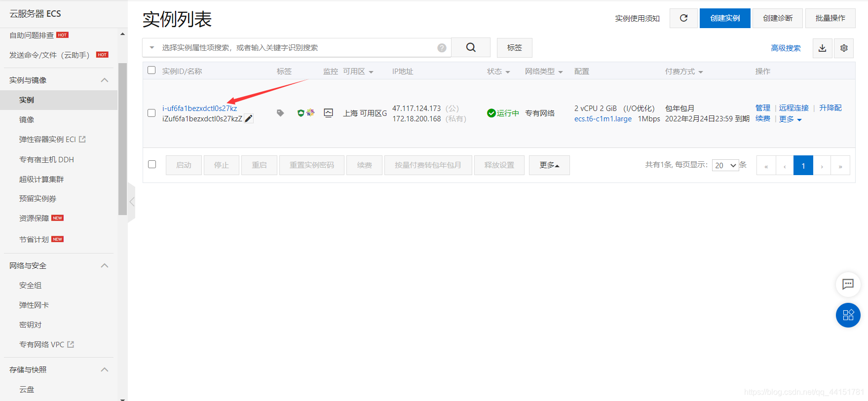Export instance list with download icon

(x=822, y=48)
